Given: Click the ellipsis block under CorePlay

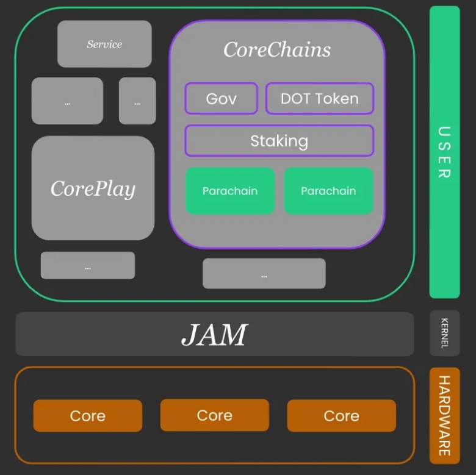Looking at the screenshot, I should [x=88, y=265].
